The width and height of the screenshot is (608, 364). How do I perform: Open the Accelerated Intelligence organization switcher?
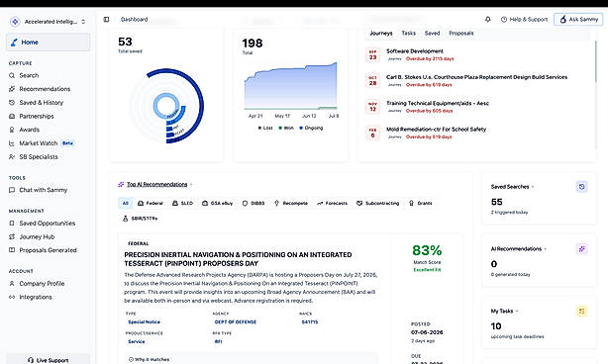pyautogui.click(x=49, y=22)
